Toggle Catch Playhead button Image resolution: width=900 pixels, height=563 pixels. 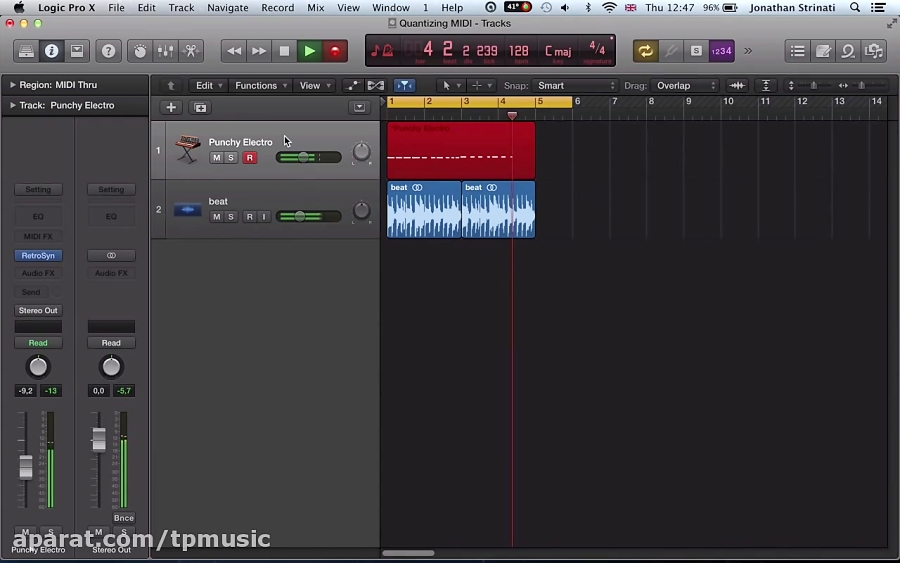click(404, 86)
